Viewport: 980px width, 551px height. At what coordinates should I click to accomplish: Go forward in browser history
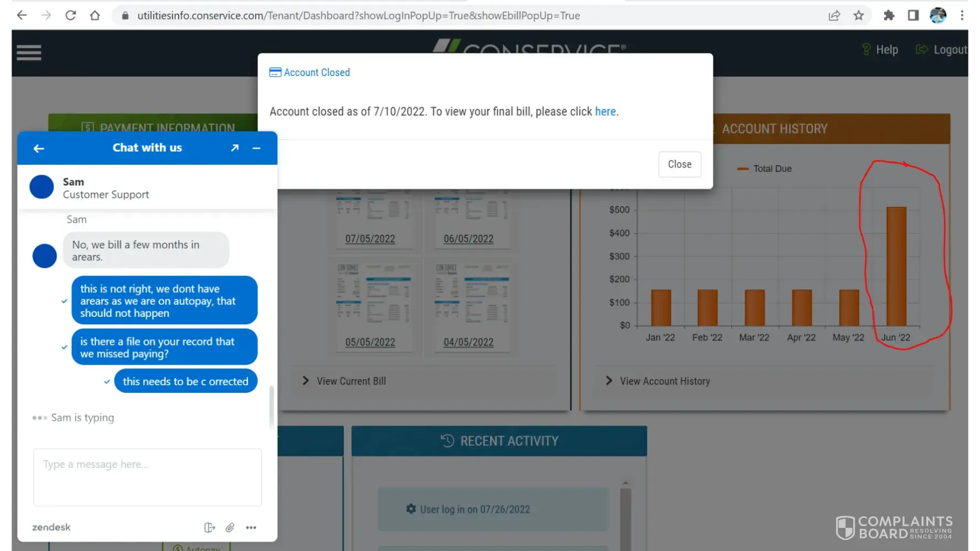[x=46, y=15]
